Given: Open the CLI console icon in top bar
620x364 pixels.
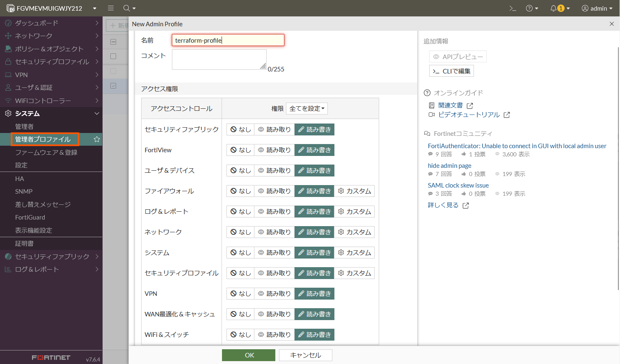Looking at the screenshot, I should [512, 8].
